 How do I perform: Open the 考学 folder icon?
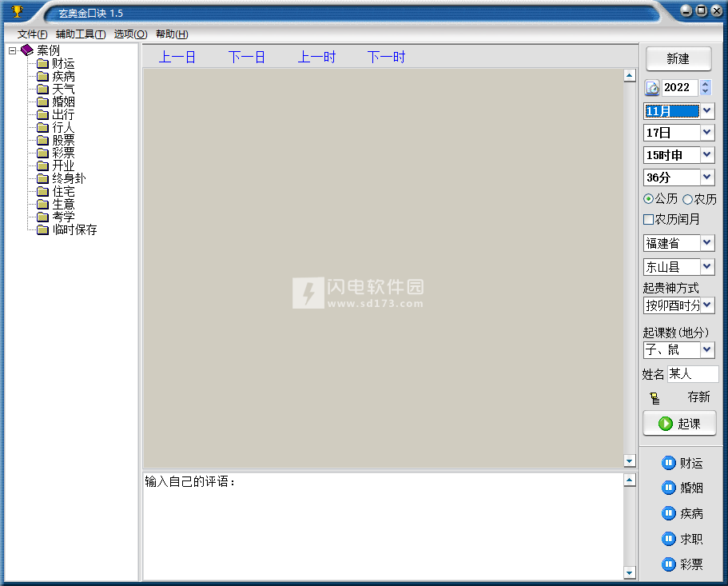(x=42, y=217)
